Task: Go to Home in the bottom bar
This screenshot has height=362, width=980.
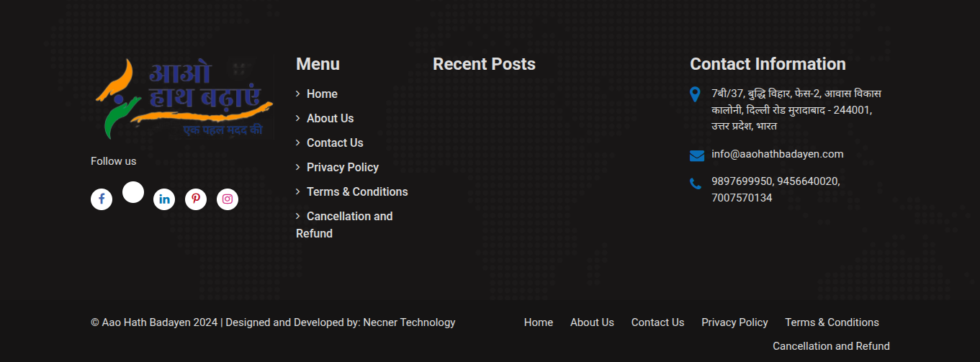Action: (x=539, y=322)
